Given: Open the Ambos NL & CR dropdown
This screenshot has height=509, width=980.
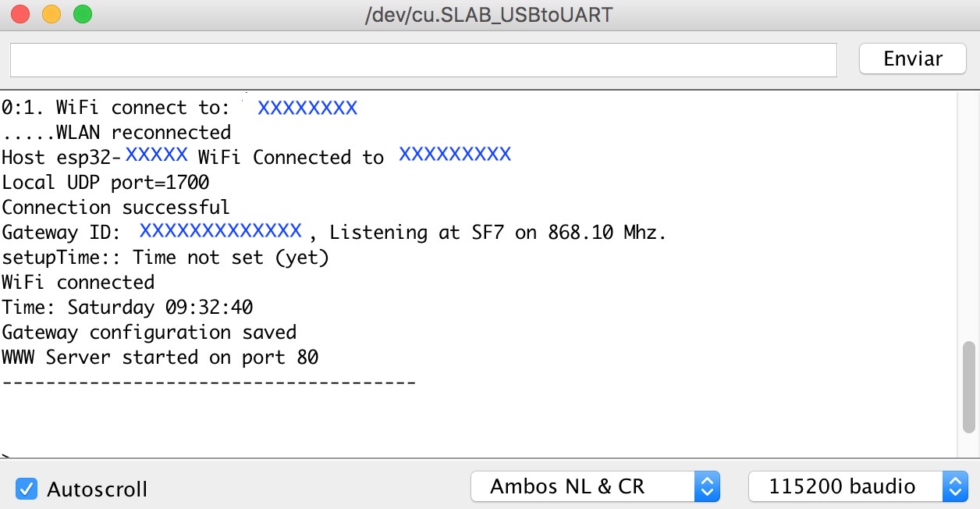Looking at the screenshot, I should pos(595,487).
